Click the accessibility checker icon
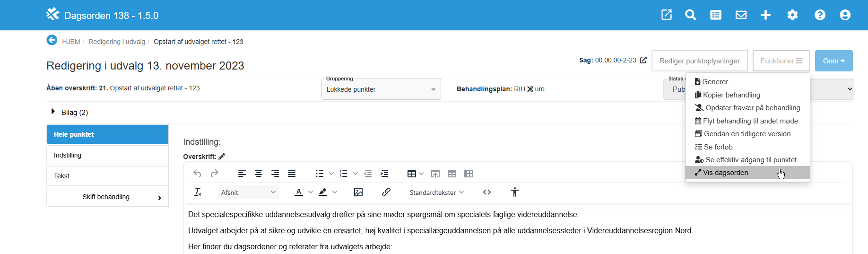The width and height of the screenshot is (868, 254). [x=515, y=192]
